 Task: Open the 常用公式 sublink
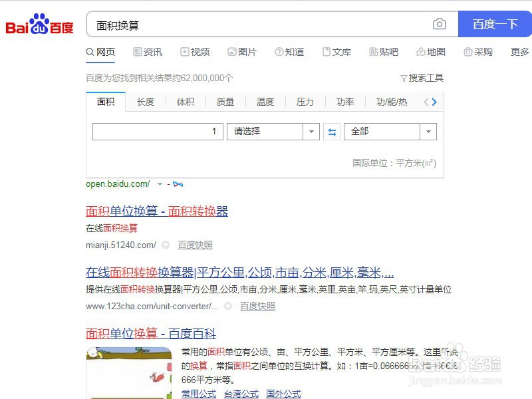point(199,394)
